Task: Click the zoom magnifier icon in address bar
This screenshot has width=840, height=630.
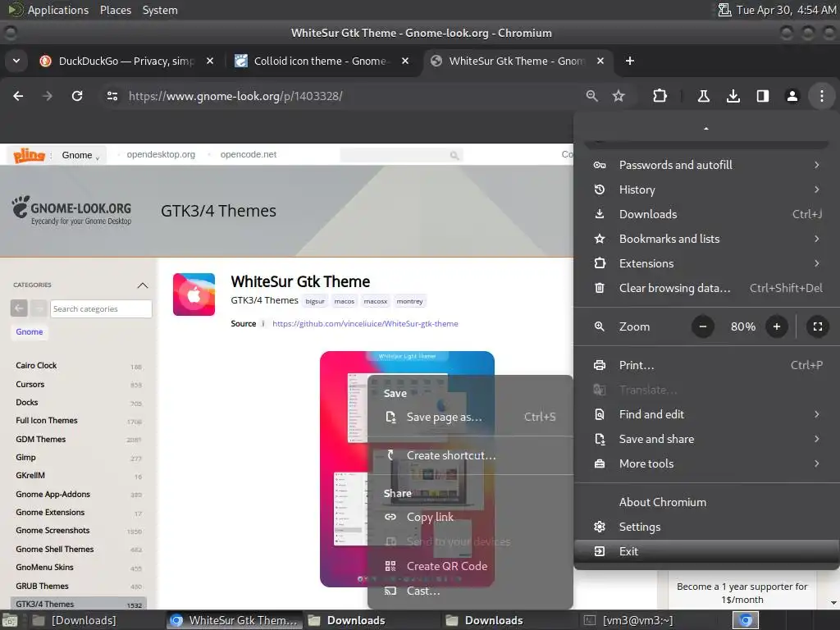Action: (x=592, y=96)
